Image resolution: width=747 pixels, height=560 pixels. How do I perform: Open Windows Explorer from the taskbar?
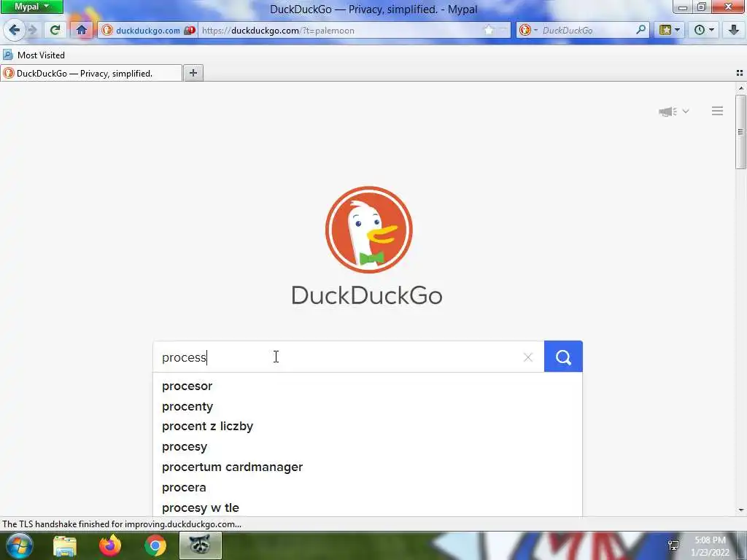coord(65,546)
